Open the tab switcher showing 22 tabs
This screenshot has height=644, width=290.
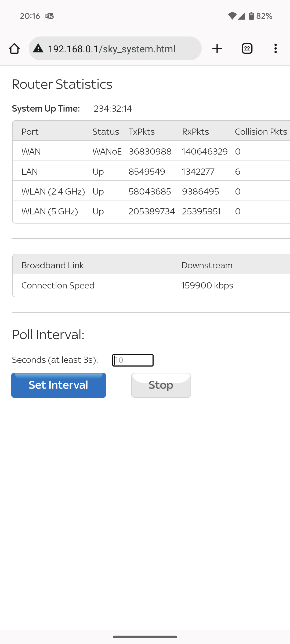(x=247, y=49)
